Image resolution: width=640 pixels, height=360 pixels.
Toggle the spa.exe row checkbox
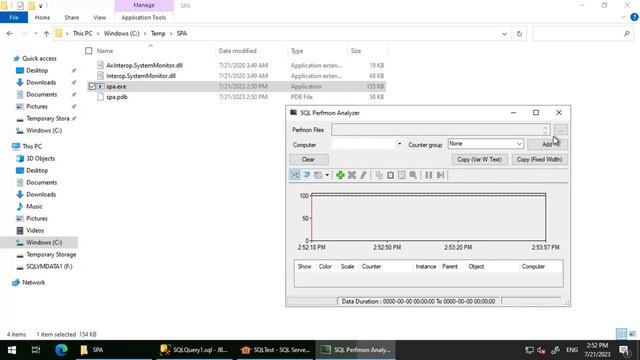click(92, 87)
